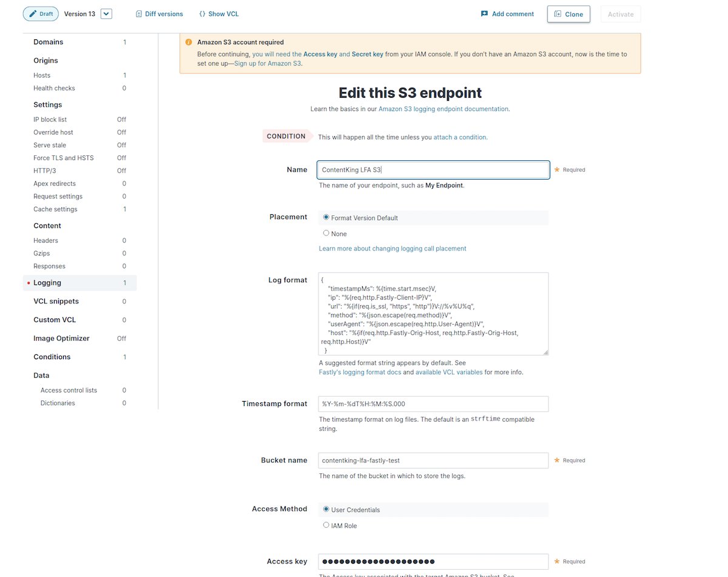The height and width of the screenshot is (577, 728).
Task: Click the Clone button
Action: [568, 14]
